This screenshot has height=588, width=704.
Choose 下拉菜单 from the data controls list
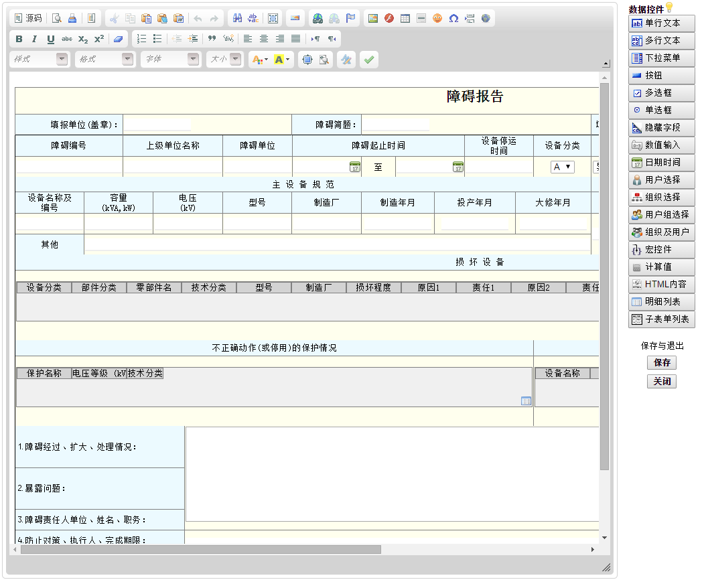click(x=661, y=58)
